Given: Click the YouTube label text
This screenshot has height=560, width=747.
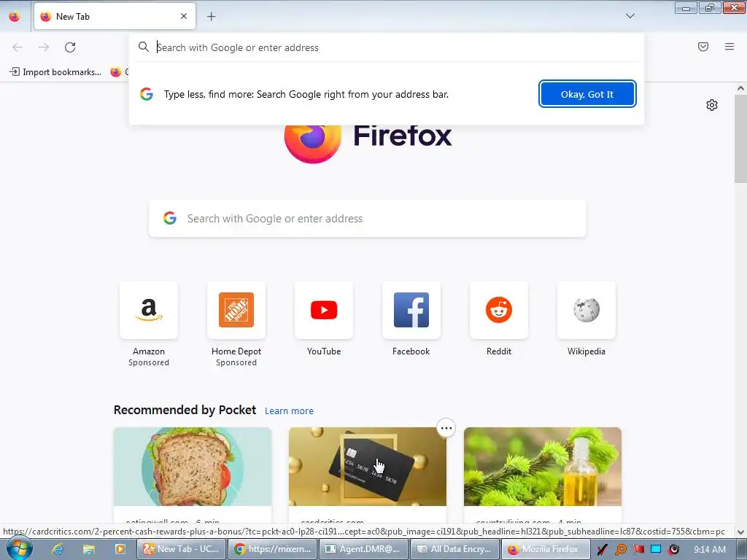Looking at the screenshot, I should click(324, 351).
